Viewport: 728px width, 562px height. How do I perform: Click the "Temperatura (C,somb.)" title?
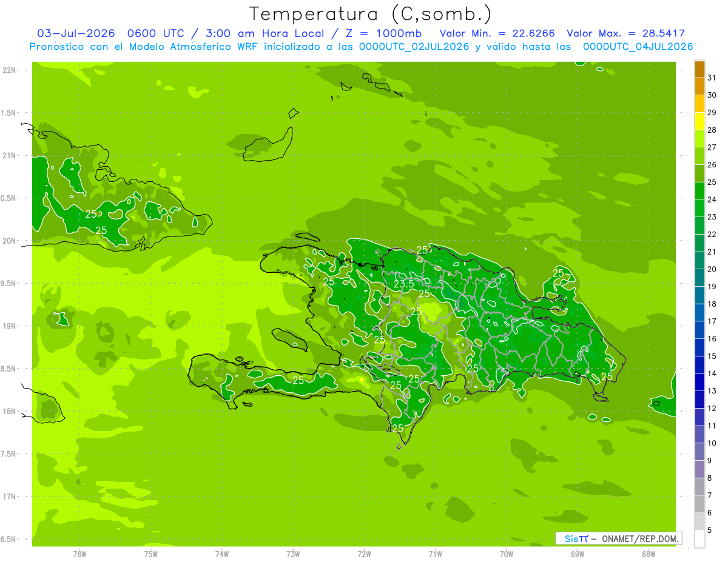coord(371,14)
